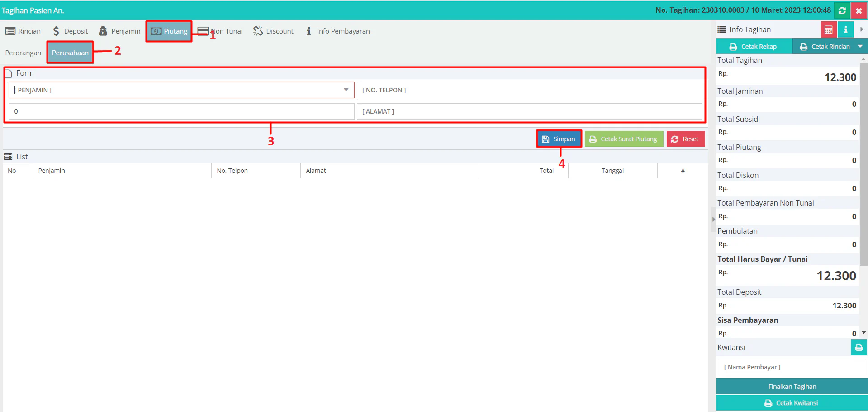This screenshot has height=412, width=868.
Task: Switch to the Deposit tab
Action: (70, 31)
